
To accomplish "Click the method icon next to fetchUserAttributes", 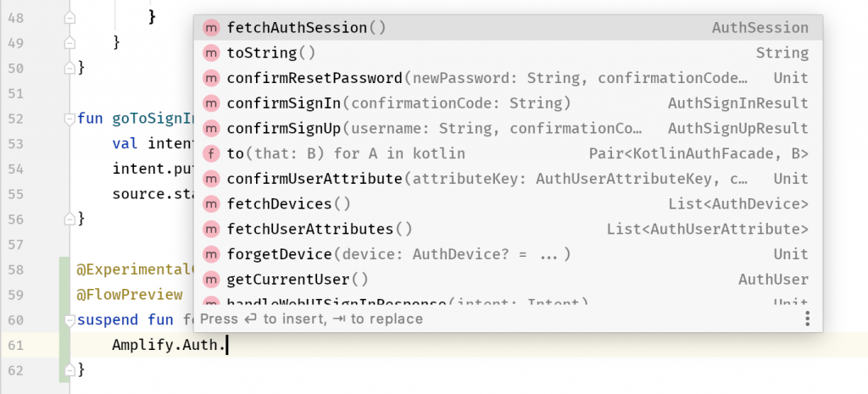I will 211,229.
